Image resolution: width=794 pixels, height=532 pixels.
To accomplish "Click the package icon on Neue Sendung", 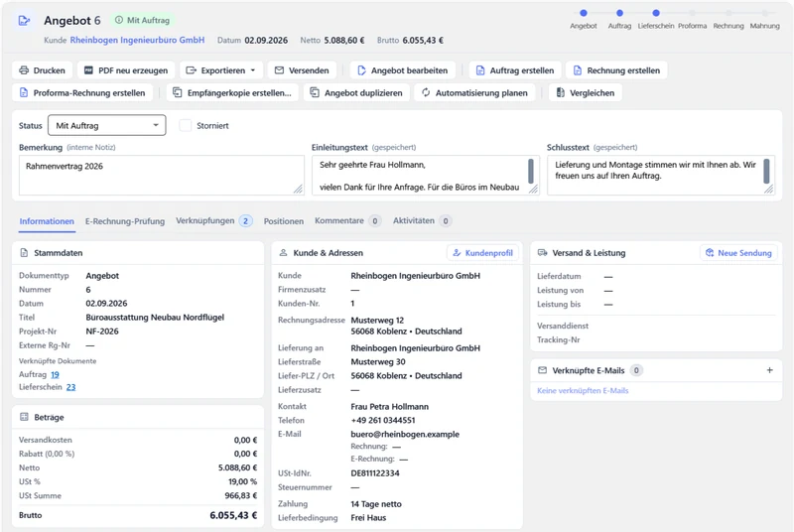I will click(710, 252).
